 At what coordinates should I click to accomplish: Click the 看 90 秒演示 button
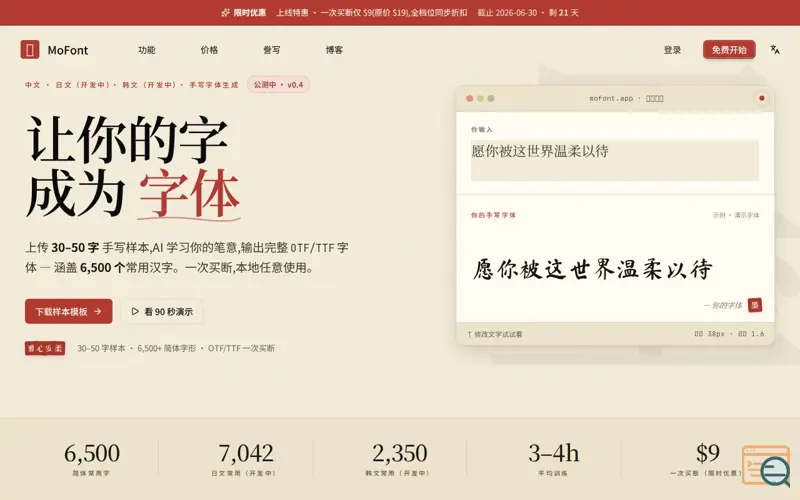click(162, 311)
